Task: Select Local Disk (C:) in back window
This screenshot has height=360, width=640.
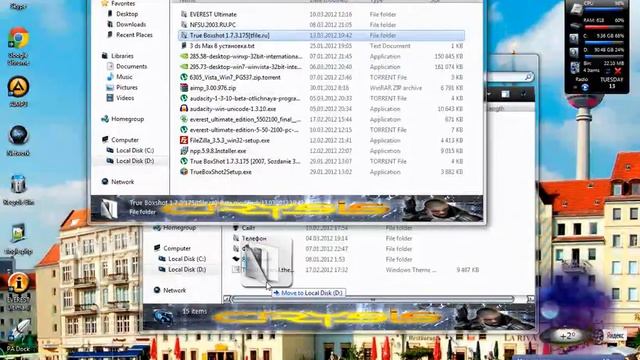Action: [187, 259]
